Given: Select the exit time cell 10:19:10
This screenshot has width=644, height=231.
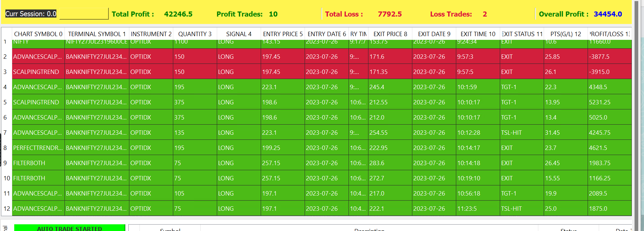Looking at the screenshot, I should 478,178.
